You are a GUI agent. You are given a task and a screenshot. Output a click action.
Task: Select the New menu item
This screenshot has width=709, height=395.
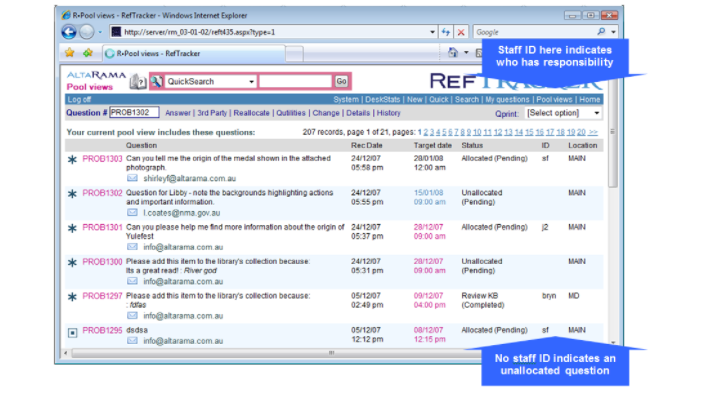[415, 99]
